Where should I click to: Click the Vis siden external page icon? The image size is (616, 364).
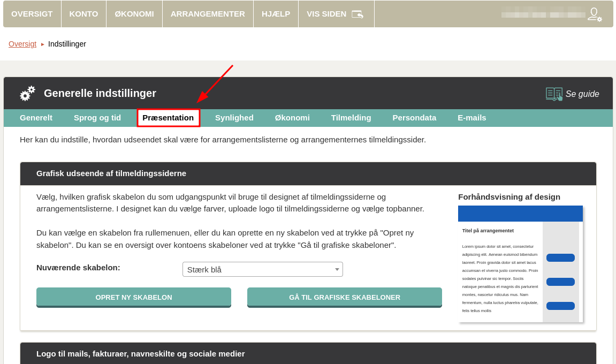click(357, 14)
